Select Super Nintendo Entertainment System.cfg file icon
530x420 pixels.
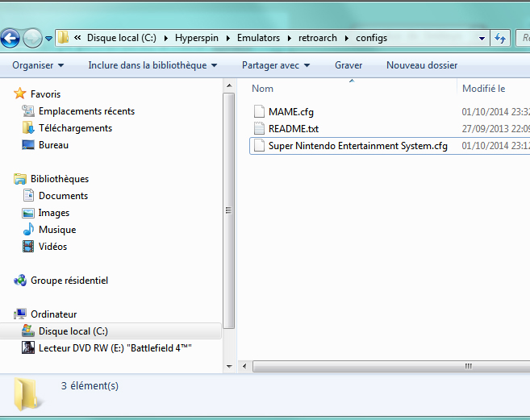pos(259,145)
